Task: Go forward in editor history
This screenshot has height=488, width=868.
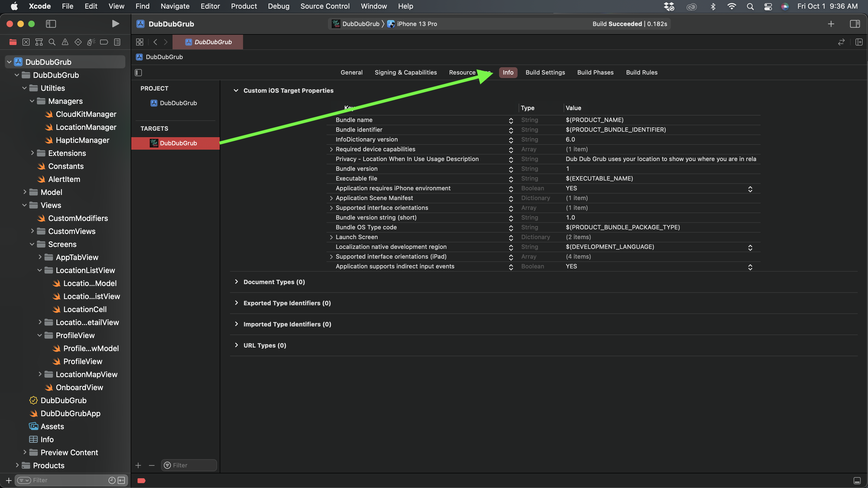Action: click(x=165, y=42)
